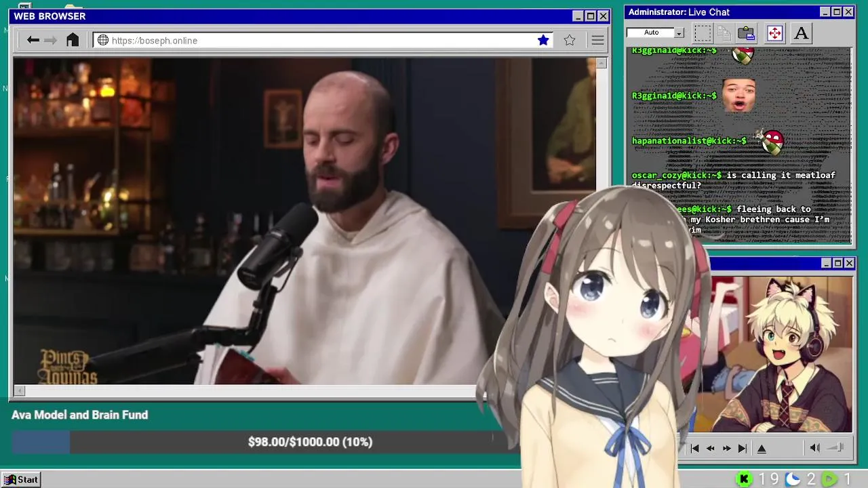Screen dimensions: 868x488
Task: Click the blue crescent tray icon
Action: point(793,479)
